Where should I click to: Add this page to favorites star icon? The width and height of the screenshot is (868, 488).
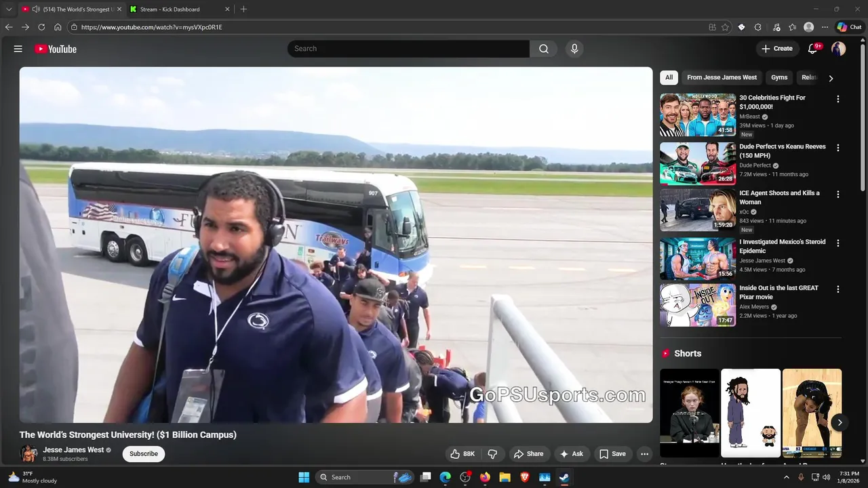coord(725,27)
